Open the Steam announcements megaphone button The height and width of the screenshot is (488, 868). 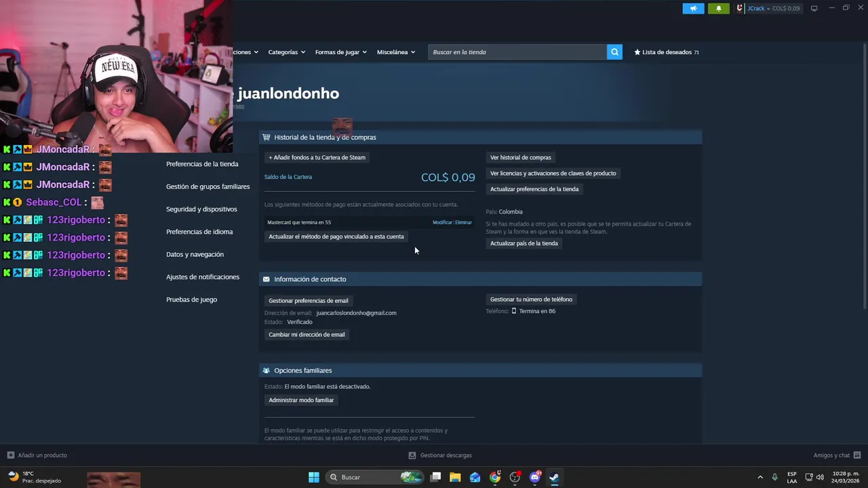click(x=693, y=8)
